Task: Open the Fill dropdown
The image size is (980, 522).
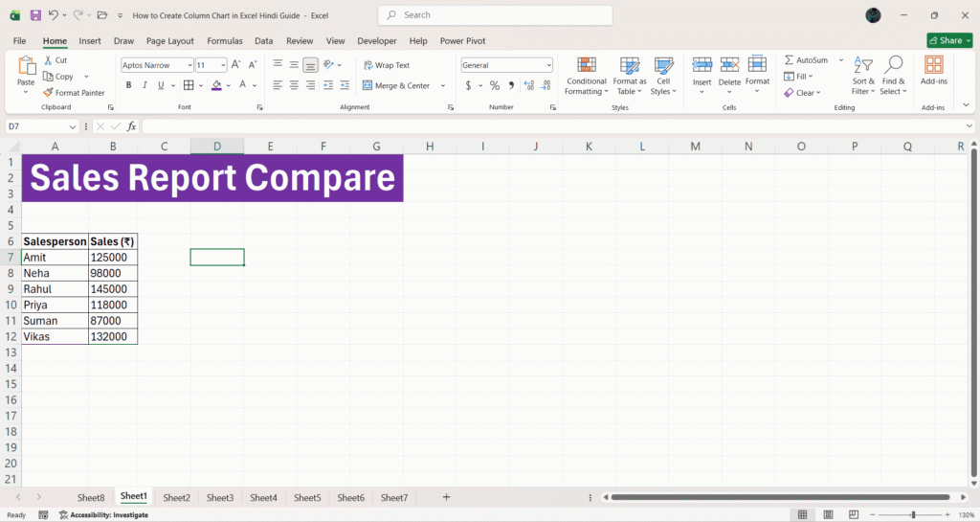Action: pyautogui.click(x=798, y=77)
